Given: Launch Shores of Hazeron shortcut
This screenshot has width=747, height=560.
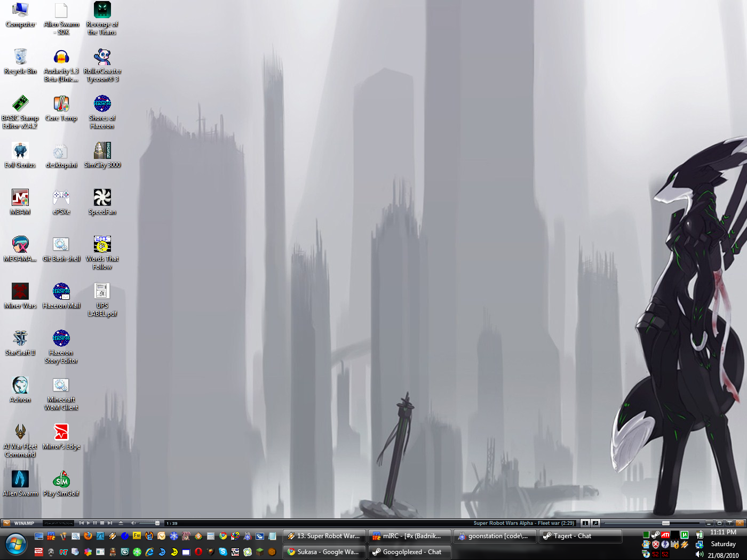Looking at the screenshot, I should point(102,113).
